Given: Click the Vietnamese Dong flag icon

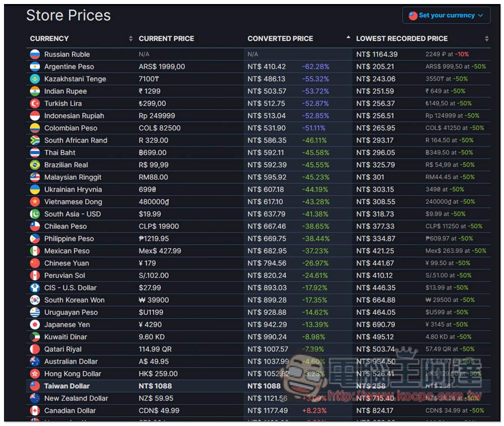Looking at the screenshot, I should [35, 201].
